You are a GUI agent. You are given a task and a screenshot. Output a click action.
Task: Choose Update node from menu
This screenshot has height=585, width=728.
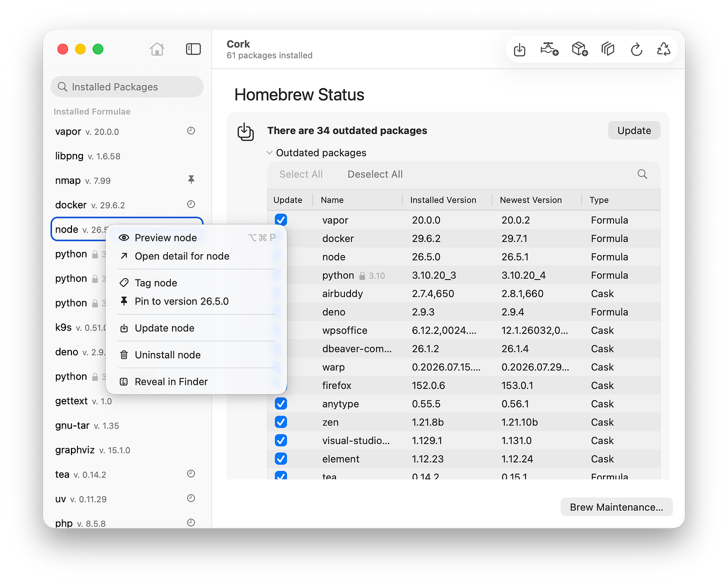[196, 328]
